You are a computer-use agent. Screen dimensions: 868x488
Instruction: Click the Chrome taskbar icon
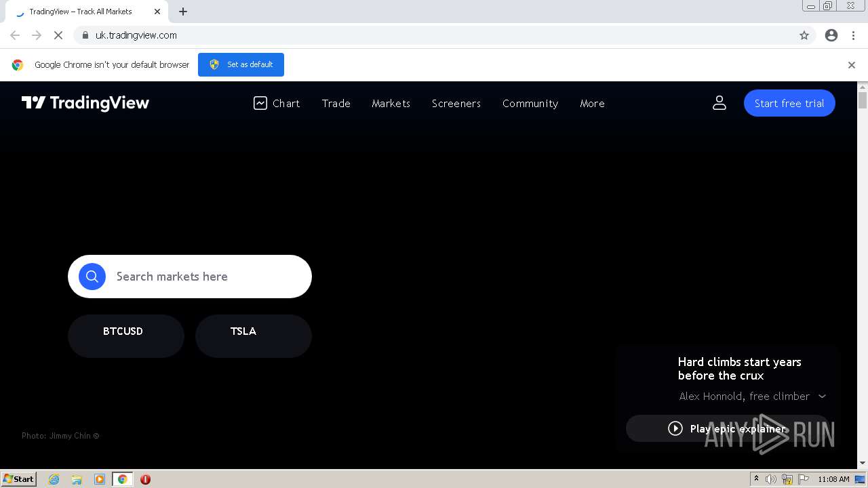[x=122, y=479]
